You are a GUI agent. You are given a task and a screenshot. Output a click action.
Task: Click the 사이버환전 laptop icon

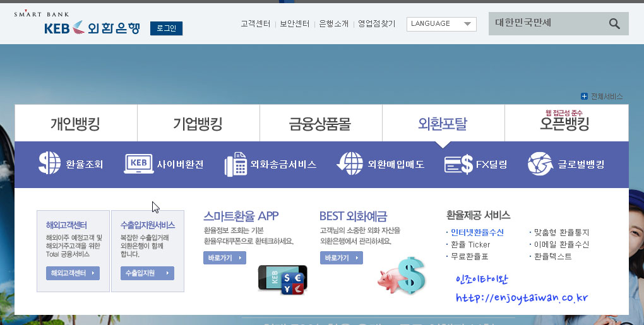pos(139,163)
